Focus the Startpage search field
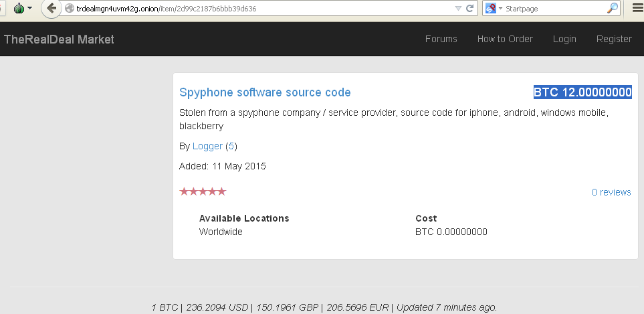The width and height of the screenshot is (644, 314). [554, 8]
